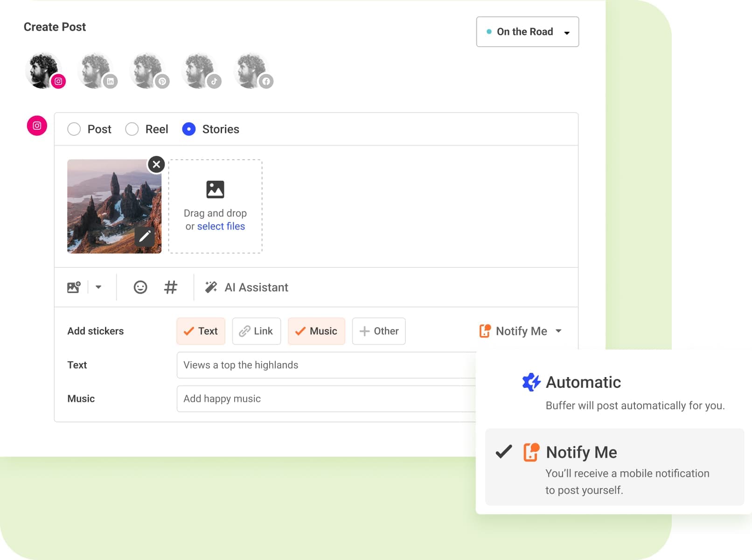
Task: Select the TikTok profile avatar
Action: point(201,70)
